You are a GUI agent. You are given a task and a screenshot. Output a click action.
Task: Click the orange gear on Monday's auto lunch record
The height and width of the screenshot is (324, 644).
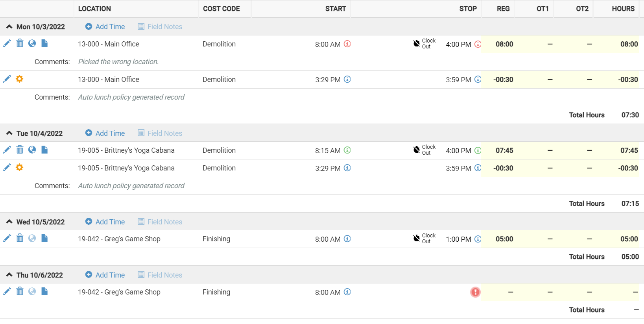point(20,79)
